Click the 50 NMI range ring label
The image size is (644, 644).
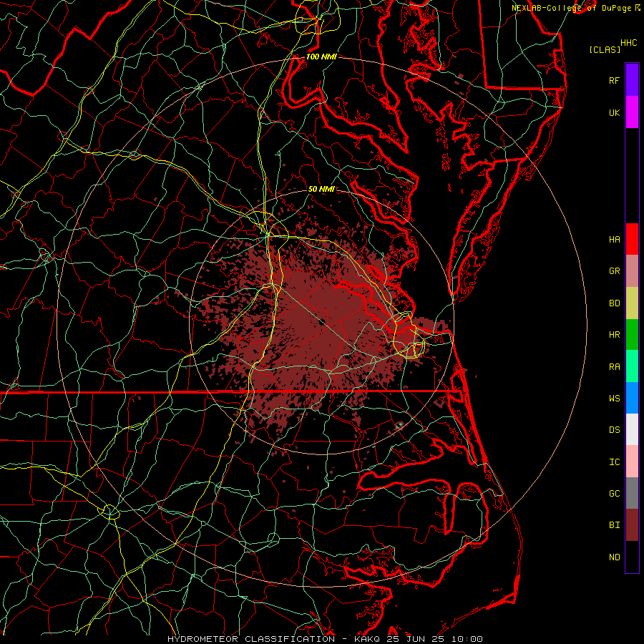click(x=321, y=189)
